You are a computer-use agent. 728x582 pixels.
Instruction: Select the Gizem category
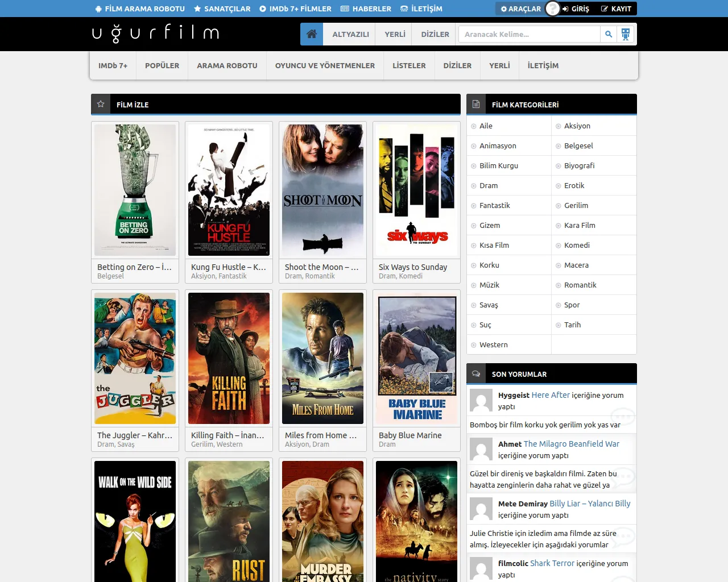490,225
